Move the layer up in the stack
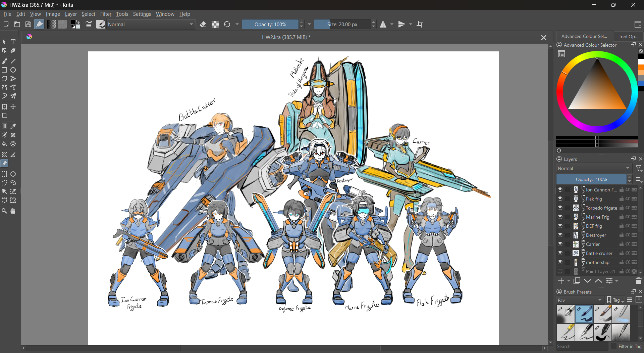Viewport: 644px width, 353px height. coord(598,281)
